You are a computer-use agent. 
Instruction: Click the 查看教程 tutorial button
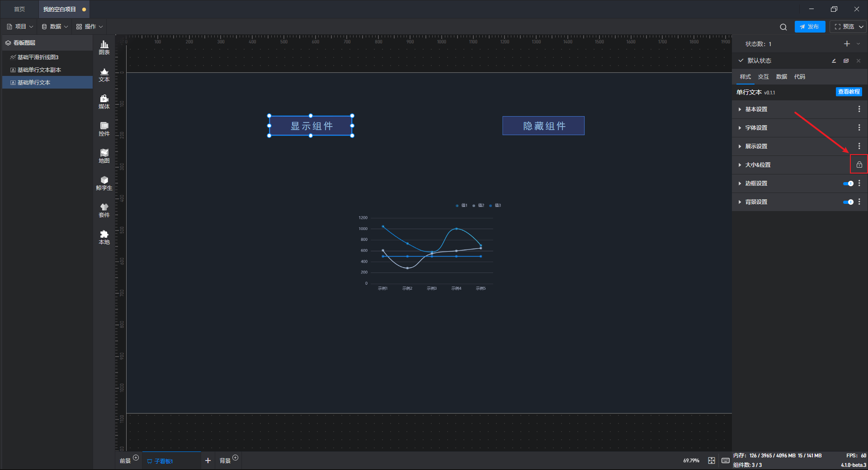(849, 92)
